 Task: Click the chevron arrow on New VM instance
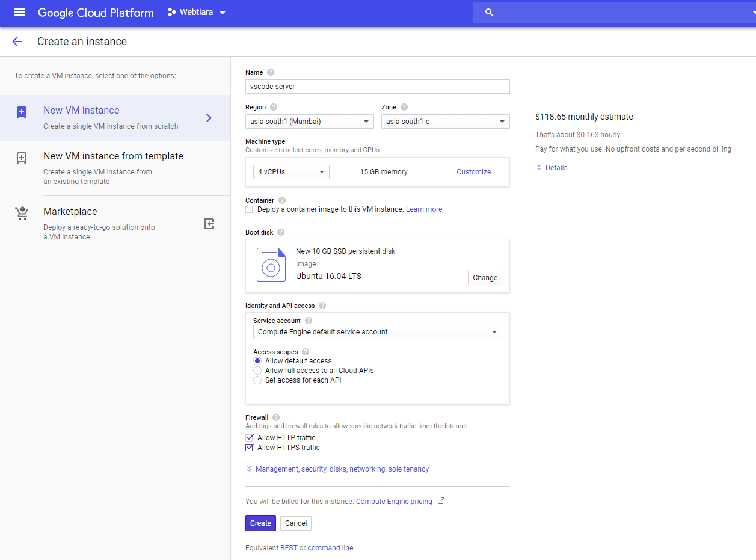point(209,118)
